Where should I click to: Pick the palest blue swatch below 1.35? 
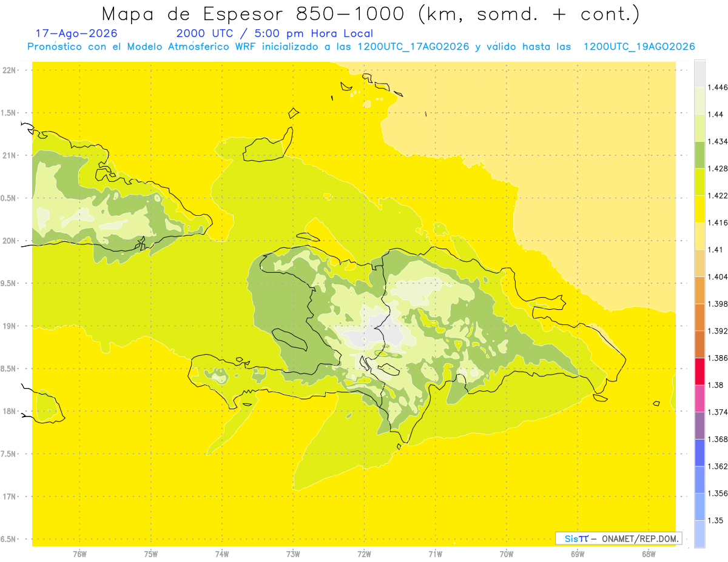[x=699, y=534]
